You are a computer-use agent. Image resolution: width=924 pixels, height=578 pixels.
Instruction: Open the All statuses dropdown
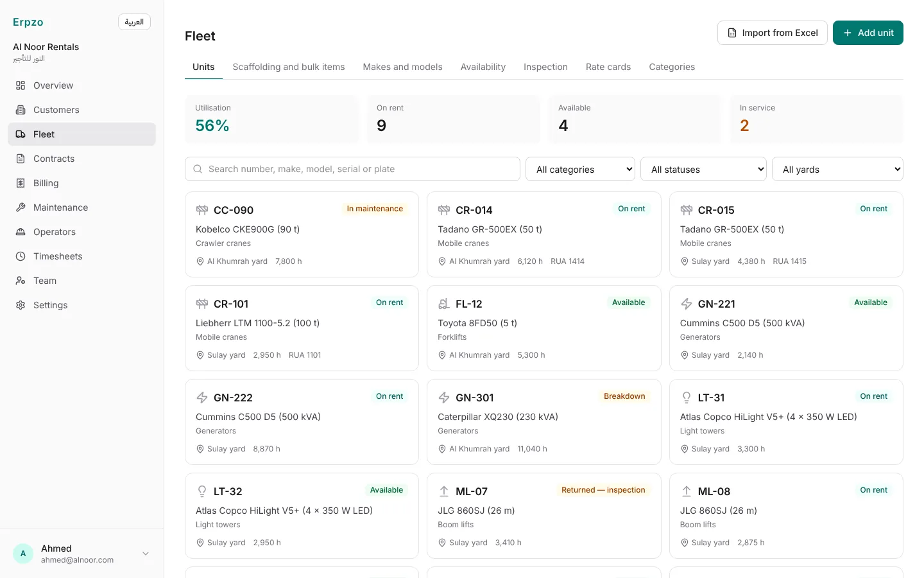[x=703, y=169]
